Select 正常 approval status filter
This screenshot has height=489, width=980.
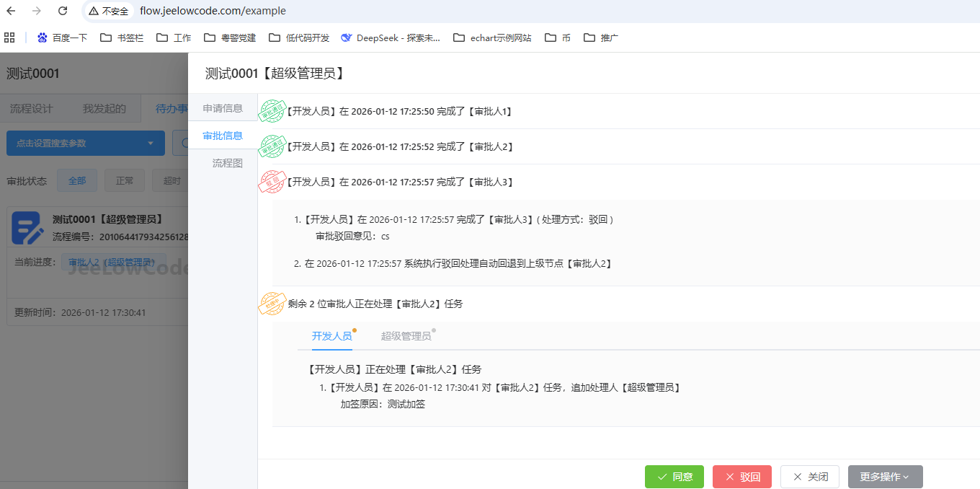pyautogui.click(x=125, y=180)
